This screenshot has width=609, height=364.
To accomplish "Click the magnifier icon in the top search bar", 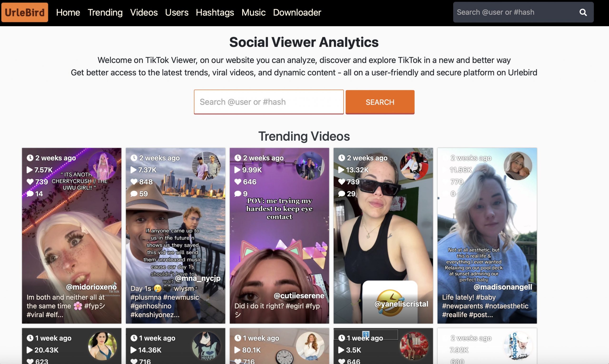I will pos(583,12).
